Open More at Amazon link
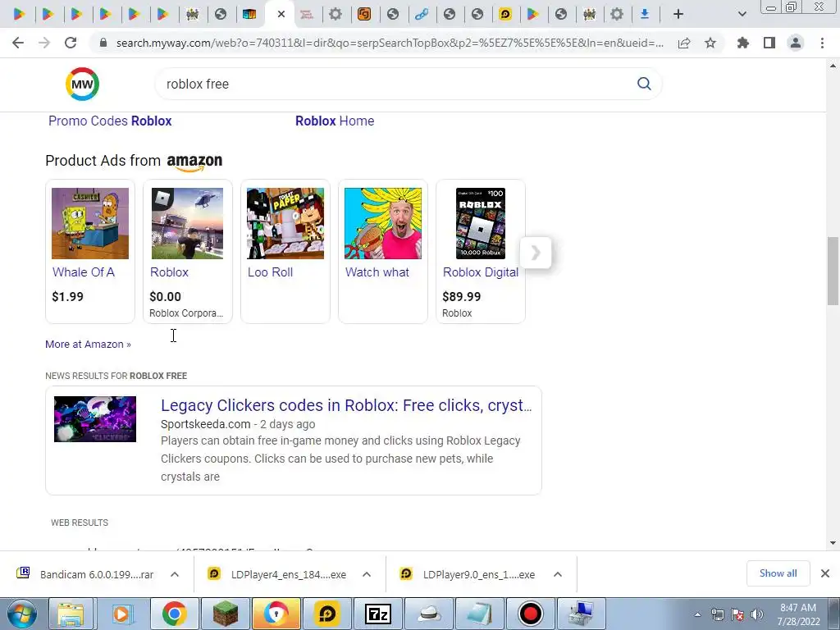Viewport: 840px width, 630px height. pyautogui.click(x=88, y=344)
